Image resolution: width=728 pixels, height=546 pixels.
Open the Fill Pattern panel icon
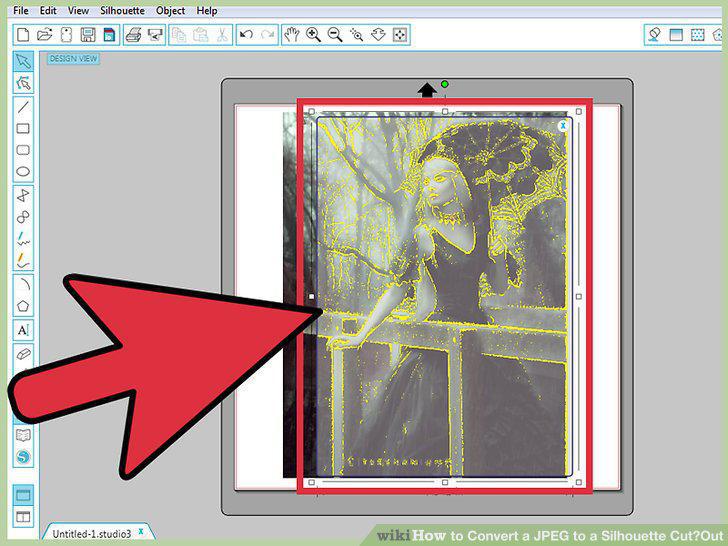pos(697,35)
